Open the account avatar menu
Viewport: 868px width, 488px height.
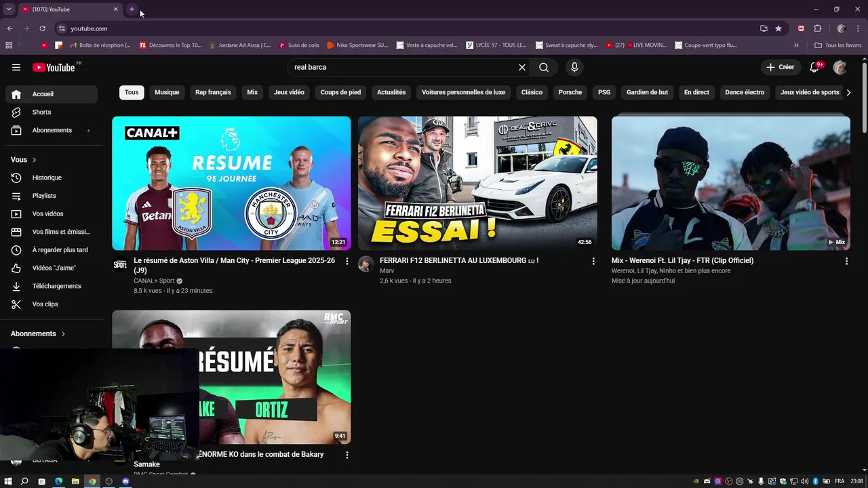click(x=840, y=67)
